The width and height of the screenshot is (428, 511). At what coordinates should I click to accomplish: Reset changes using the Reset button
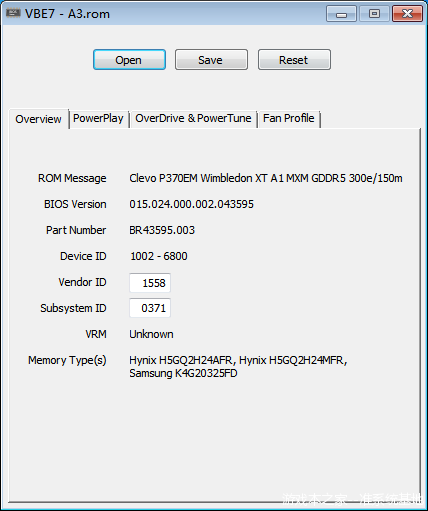point(294,60)
